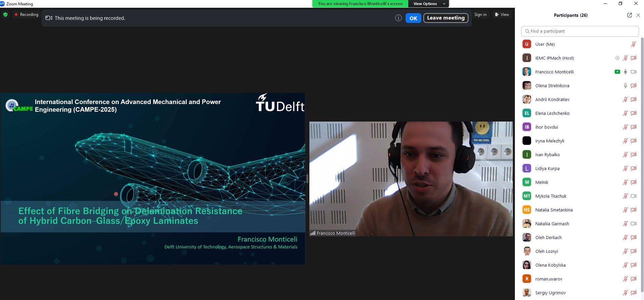Pop out the Participants panel
Screen dimensions: 644x300
(x=629, y=15)
